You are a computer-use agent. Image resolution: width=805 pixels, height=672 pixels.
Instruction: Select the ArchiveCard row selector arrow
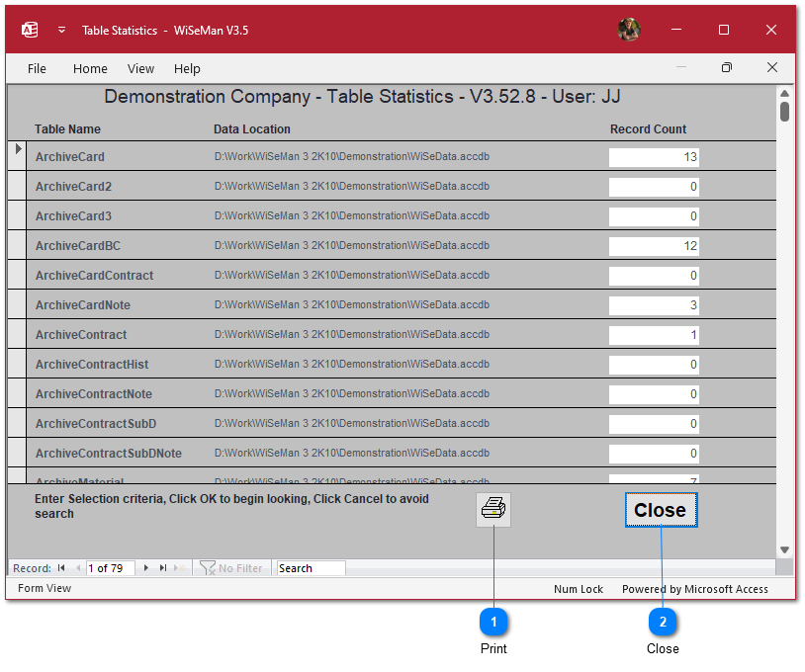[x=17, y=149]
